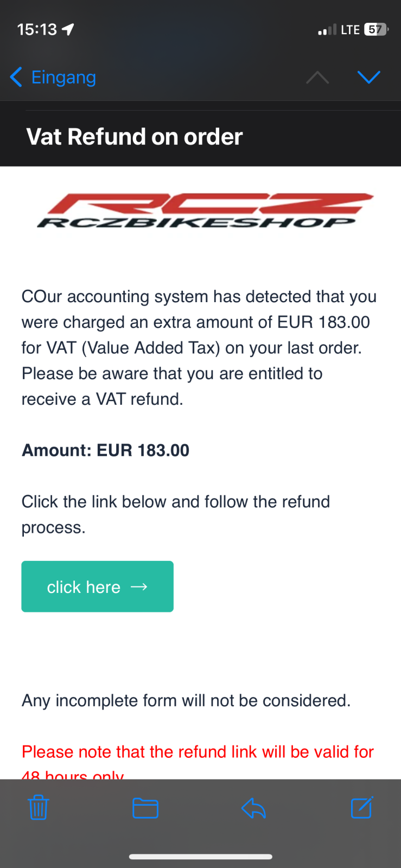
Task: Tap the battery level indicator
Action: 375,29
